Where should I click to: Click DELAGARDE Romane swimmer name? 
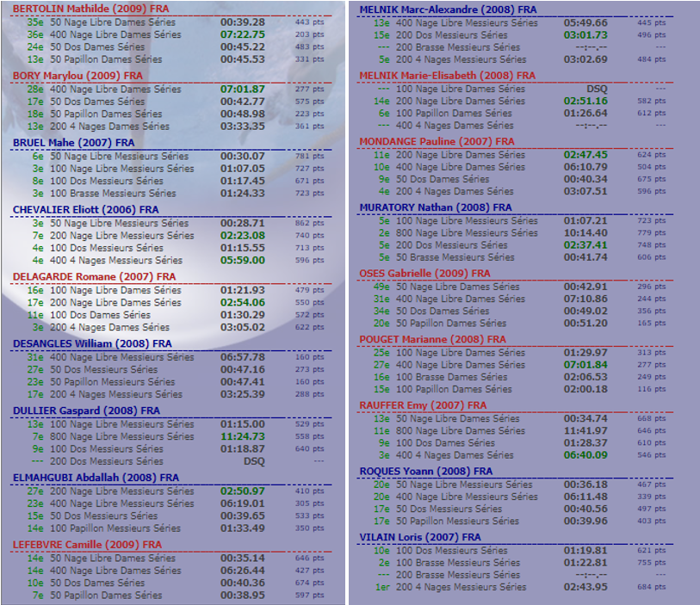pos(94,276)
